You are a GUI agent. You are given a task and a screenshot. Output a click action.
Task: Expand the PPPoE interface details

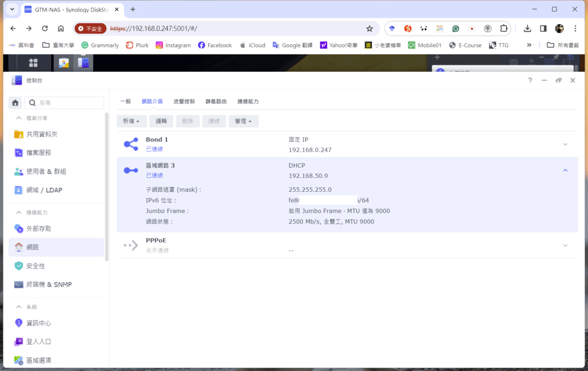pos(565,245)
